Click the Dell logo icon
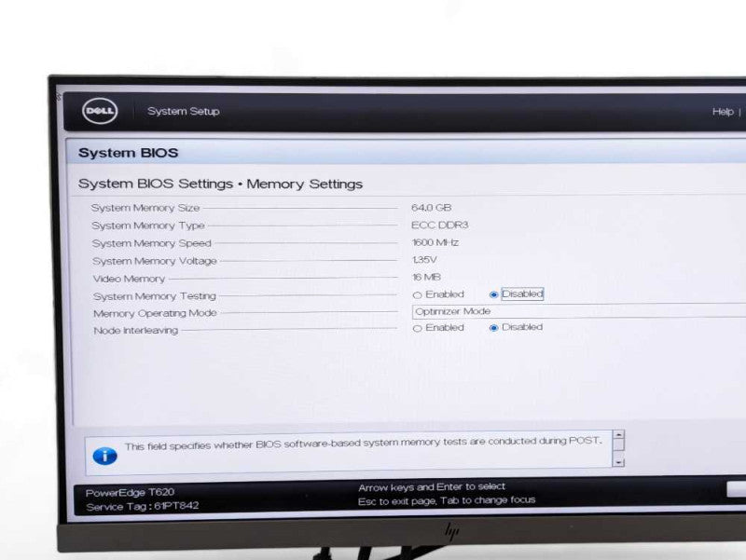Viewport: 746px width, 560px height. point(100,111)
